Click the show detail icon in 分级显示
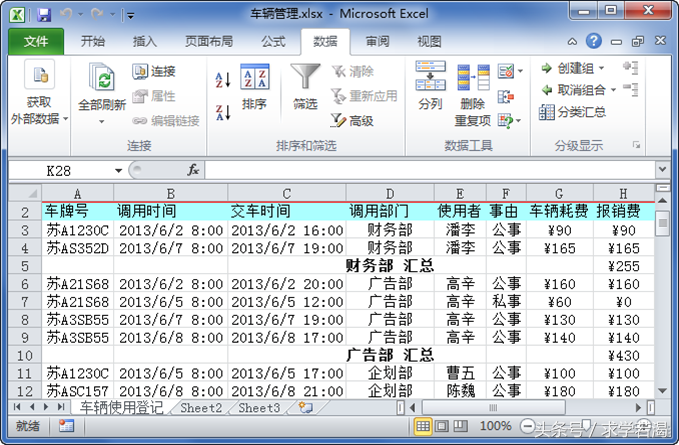Image resolution: width=679 pixels, height=445 pixels. [630, 68]
